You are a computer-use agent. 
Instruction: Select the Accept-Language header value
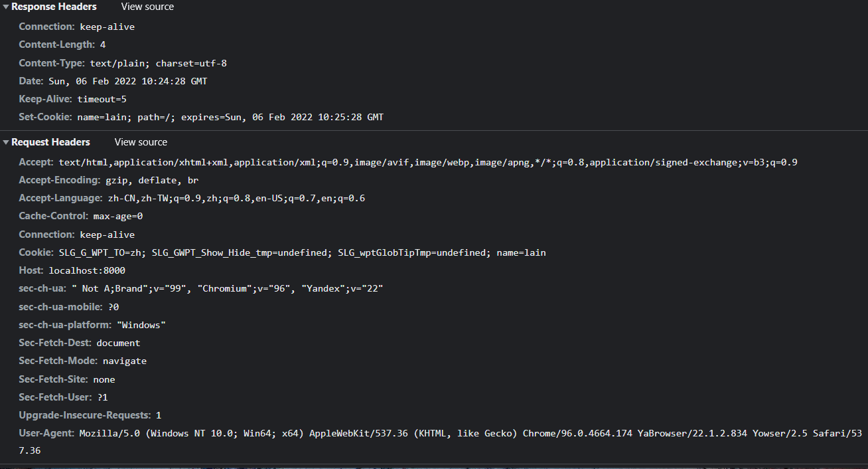(236, 198)
